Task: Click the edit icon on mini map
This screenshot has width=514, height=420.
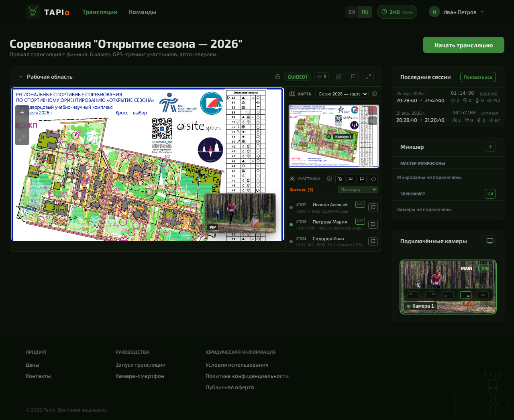Action: tap(373, 120)
